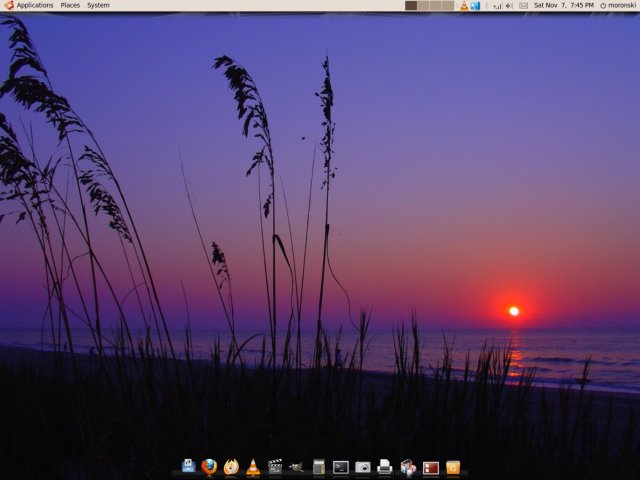Screen dimensions: 640x480
Task: Launch GIMP from the dock
Action: tap(297, 467)
